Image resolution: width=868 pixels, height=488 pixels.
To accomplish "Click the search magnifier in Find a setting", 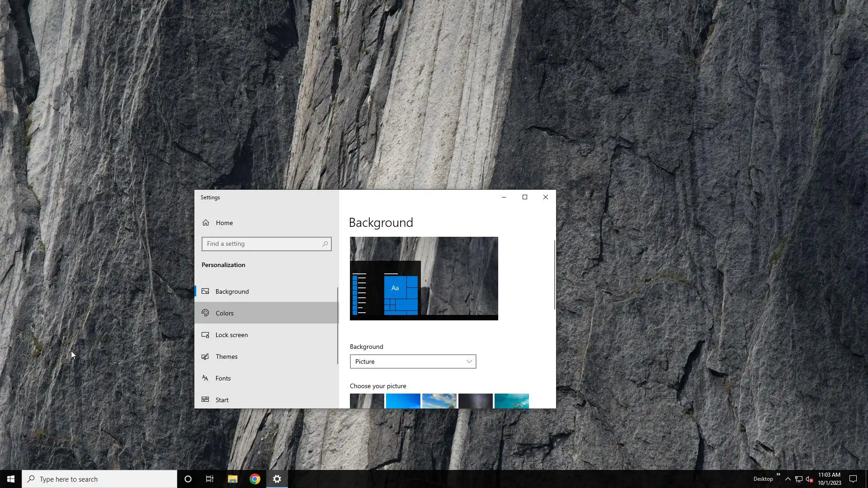I will point(325,244).
